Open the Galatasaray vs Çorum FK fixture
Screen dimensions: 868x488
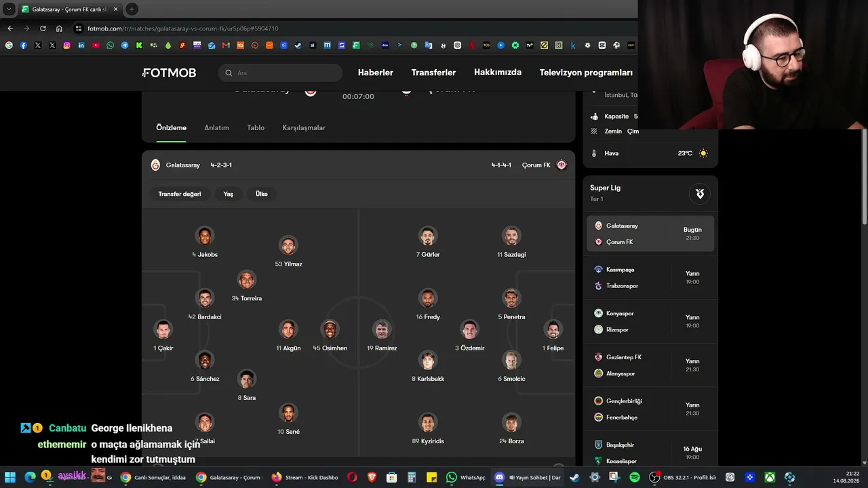[650, 234]
